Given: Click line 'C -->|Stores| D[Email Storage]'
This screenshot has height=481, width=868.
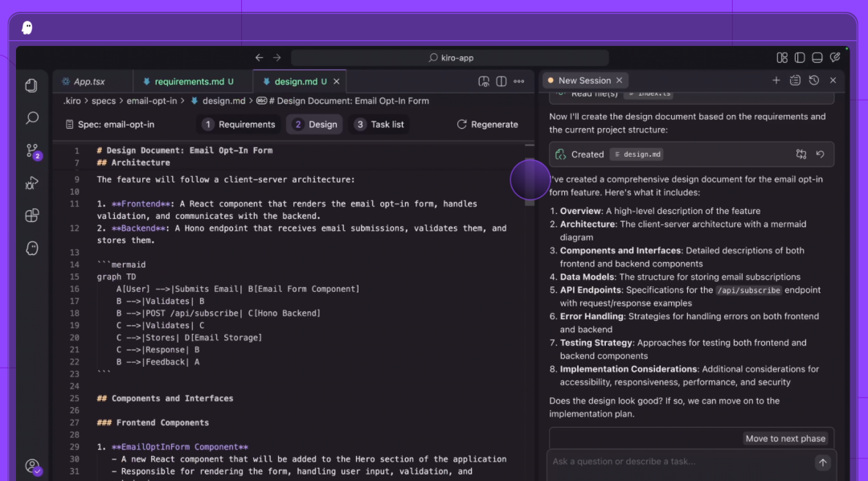Looking at the screenshot, I should [189, 338].
